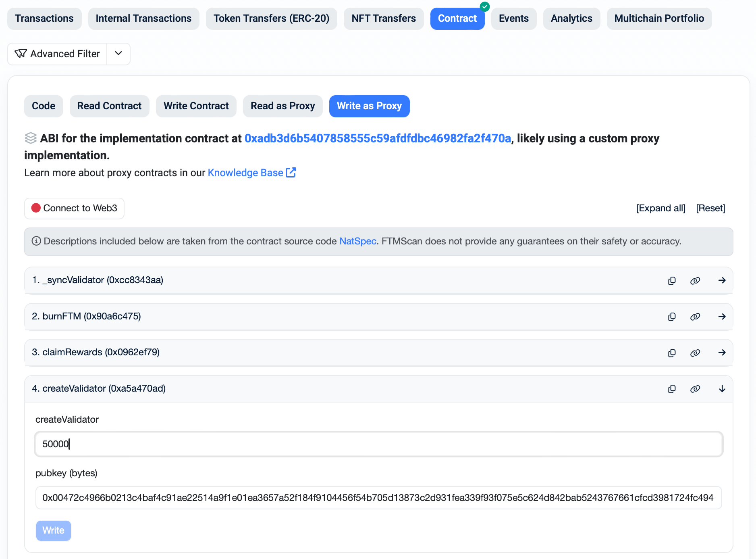This screenshot has width=756, height=559.
Task: Copy method name for claimRewards row
Action: pos(672,353)
